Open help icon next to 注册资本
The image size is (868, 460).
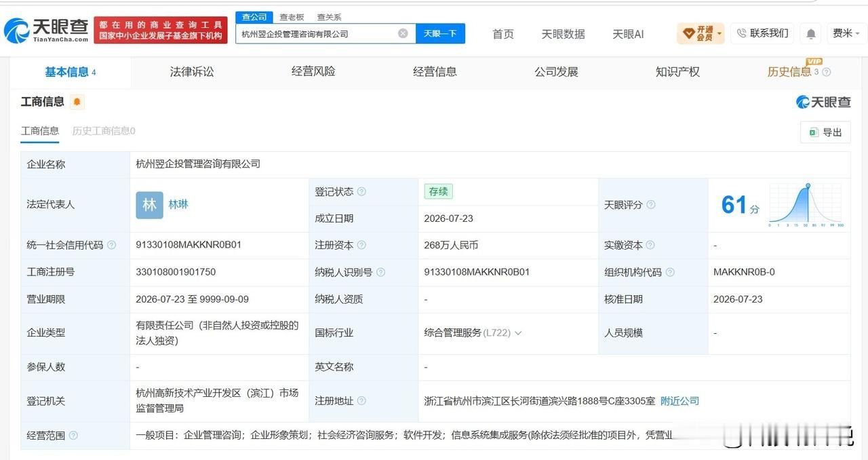point(361,245)
